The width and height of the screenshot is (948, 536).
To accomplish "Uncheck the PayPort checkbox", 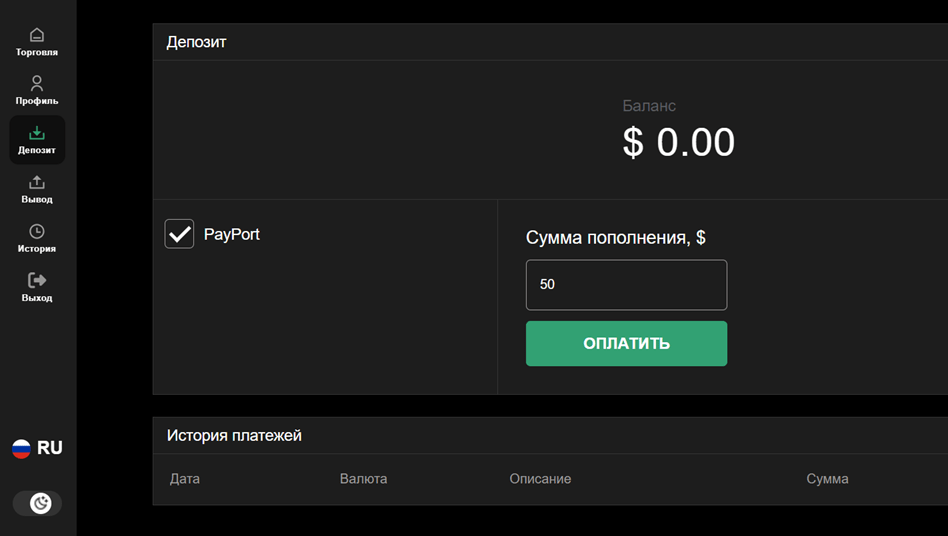I will 179,234.
